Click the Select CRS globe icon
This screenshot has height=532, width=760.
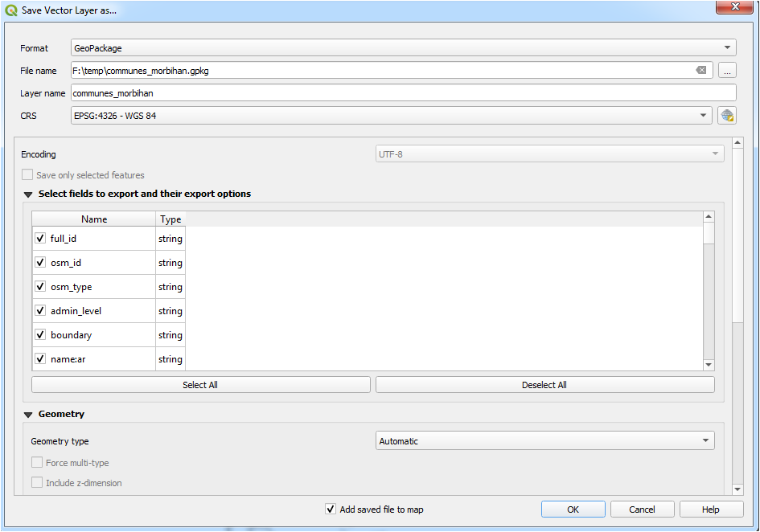727,116
